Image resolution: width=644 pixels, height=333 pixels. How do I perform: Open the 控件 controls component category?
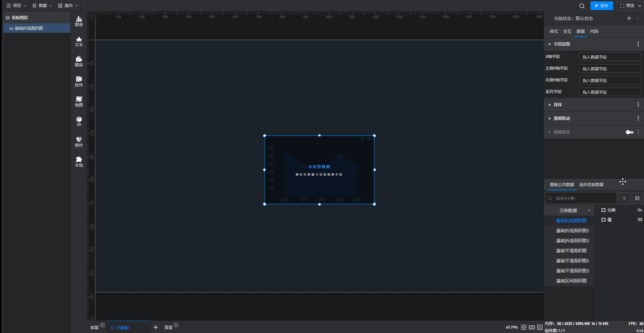(x=79, y=82)
